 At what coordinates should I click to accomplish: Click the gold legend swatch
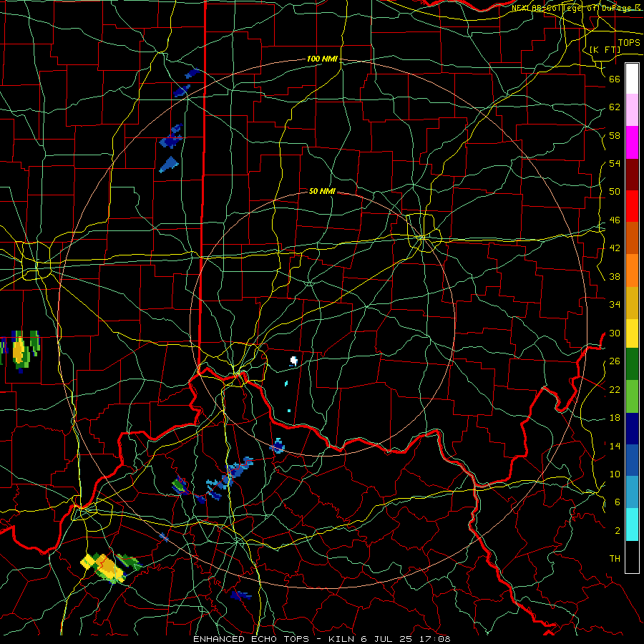point(632,303)
